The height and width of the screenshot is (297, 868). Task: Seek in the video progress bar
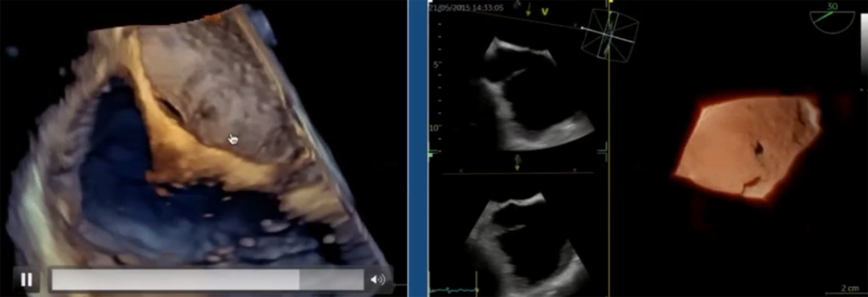tap(207, 280)
